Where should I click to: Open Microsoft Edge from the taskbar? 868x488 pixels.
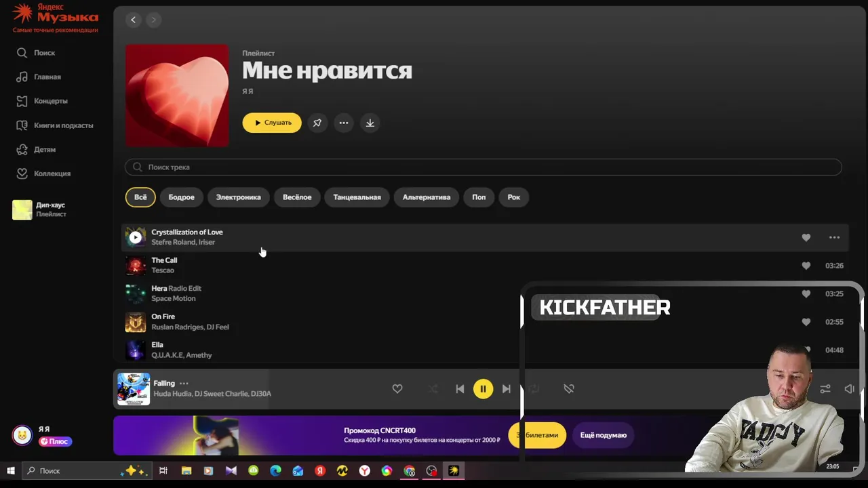(275, 470)
